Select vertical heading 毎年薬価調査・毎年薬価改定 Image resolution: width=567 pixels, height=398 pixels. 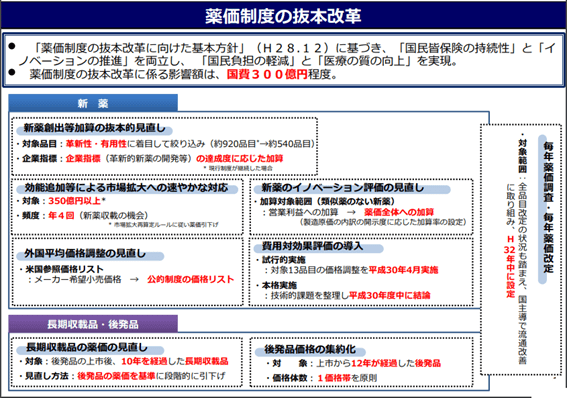coord(548,207)
